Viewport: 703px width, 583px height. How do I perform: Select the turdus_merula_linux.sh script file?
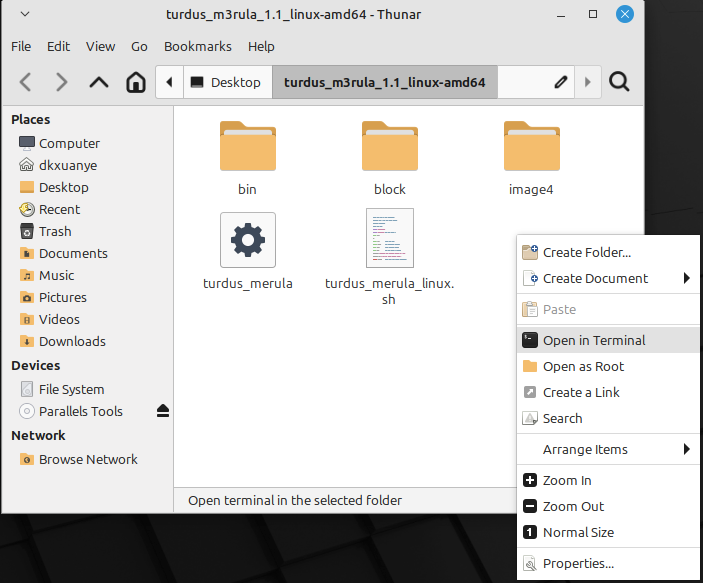point(389,240)
